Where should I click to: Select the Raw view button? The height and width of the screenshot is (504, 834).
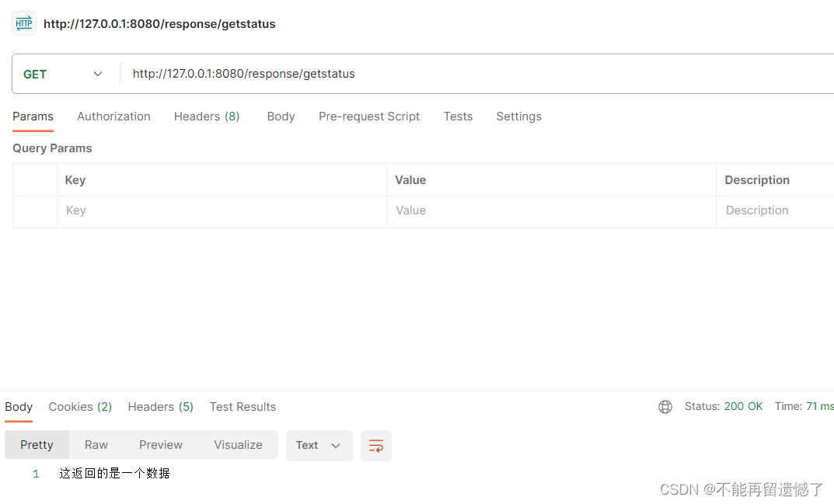click(96, 445)
